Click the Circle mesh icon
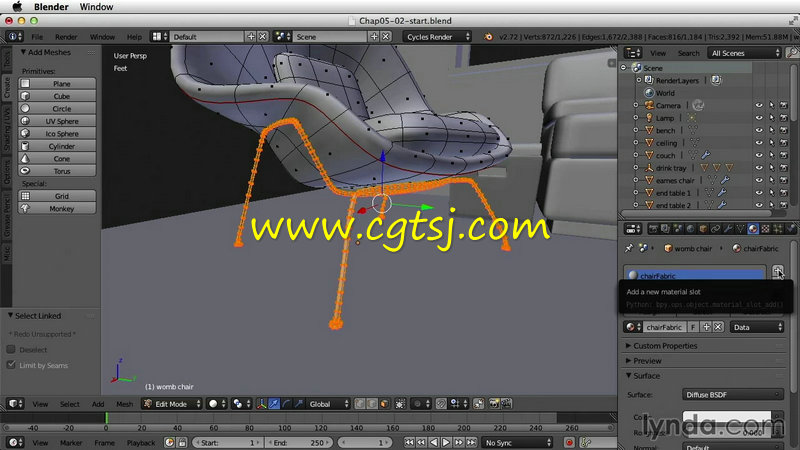 coord(25,108)
